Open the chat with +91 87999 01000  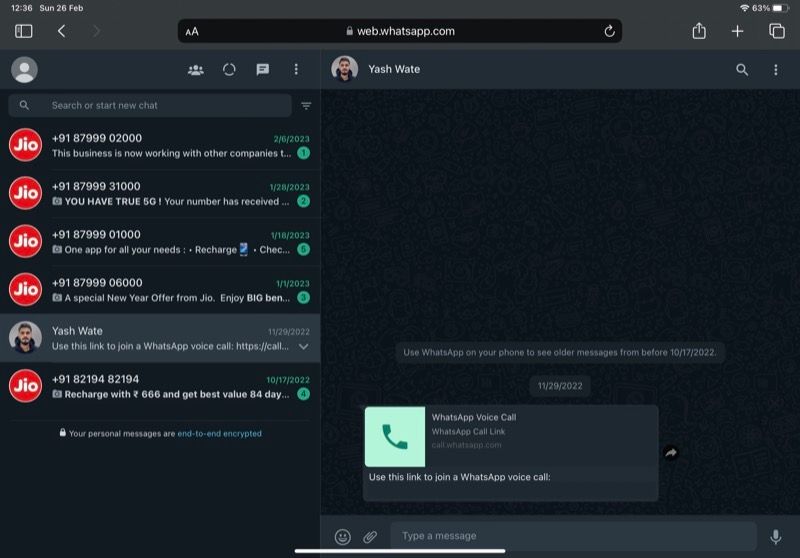(160, 242)
